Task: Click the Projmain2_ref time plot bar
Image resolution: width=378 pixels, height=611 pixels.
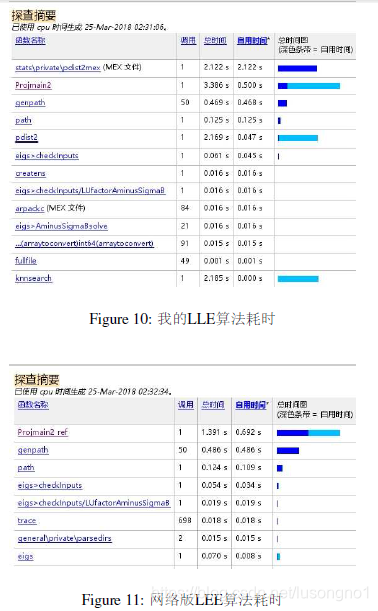Action: tap(308, 433)
